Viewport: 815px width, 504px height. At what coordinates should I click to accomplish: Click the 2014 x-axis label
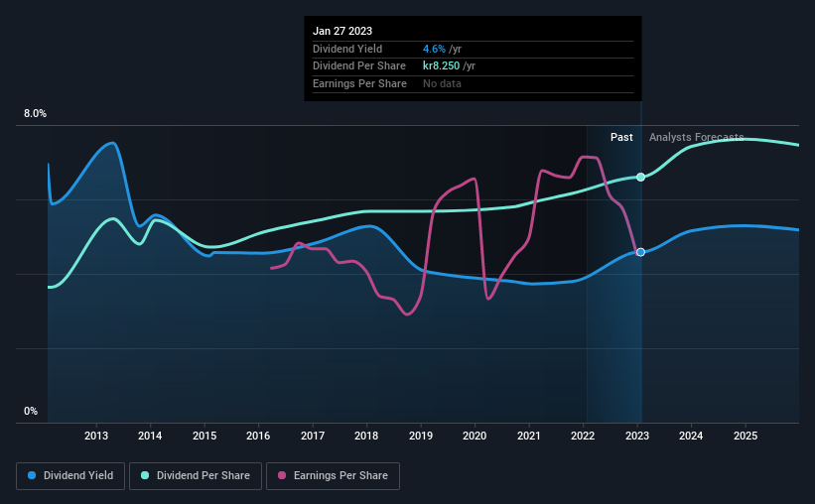point(150,436)
